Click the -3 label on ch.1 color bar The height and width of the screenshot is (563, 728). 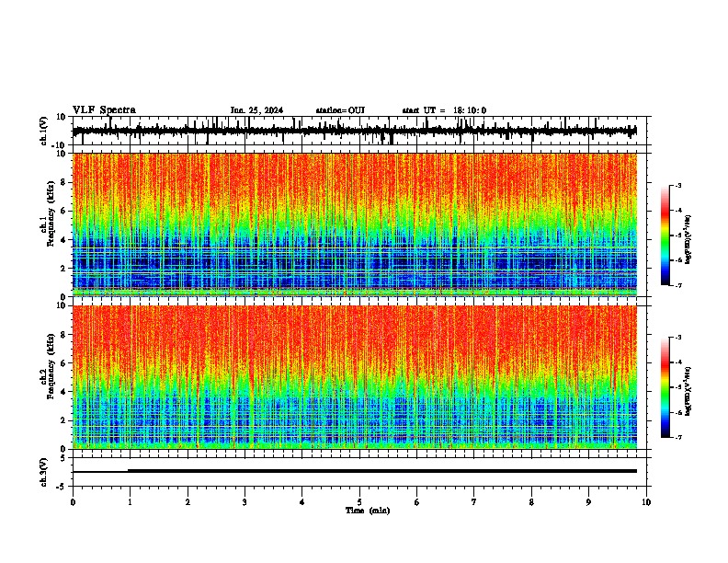click(x=678, y=186)
